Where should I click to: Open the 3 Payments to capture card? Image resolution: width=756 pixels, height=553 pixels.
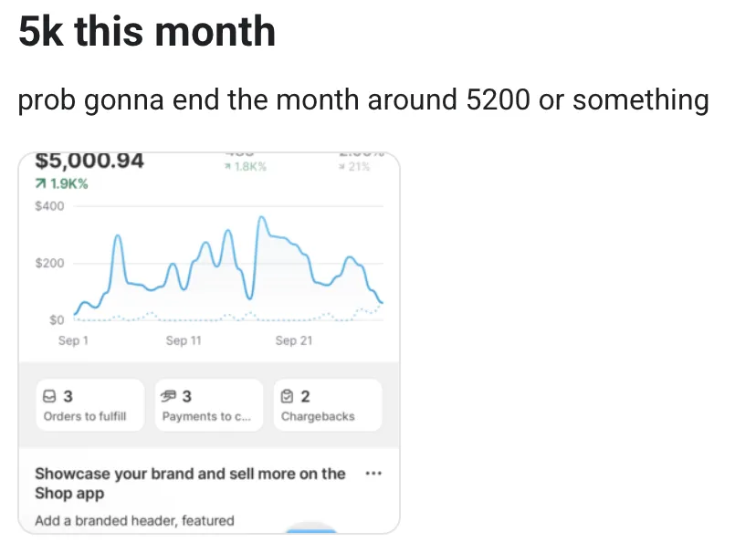click(x=209, y=404)
